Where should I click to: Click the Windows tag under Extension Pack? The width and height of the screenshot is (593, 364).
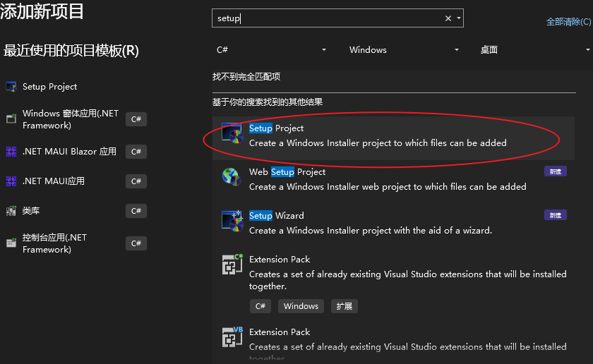click(x=301, y=305)
